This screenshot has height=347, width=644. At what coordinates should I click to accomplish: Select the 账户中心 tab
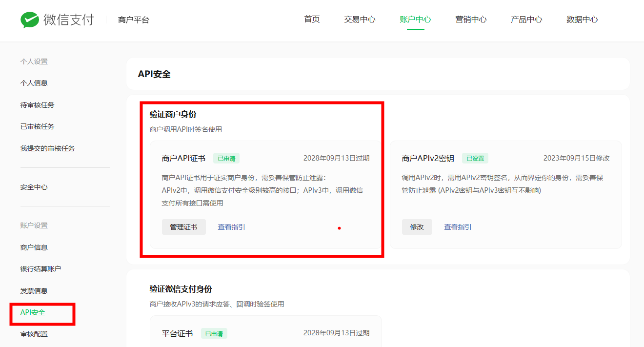click(x=415, y=20)
